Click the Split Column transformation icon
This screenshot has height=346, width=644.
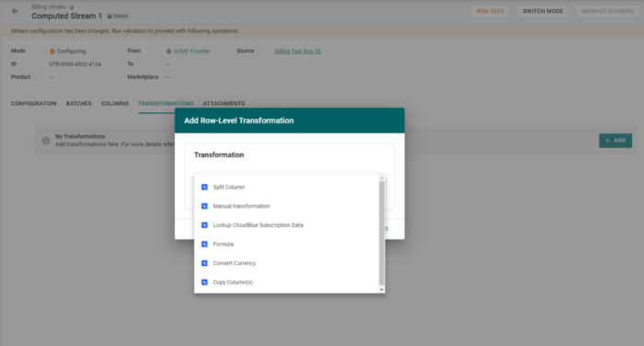[204, 187]
